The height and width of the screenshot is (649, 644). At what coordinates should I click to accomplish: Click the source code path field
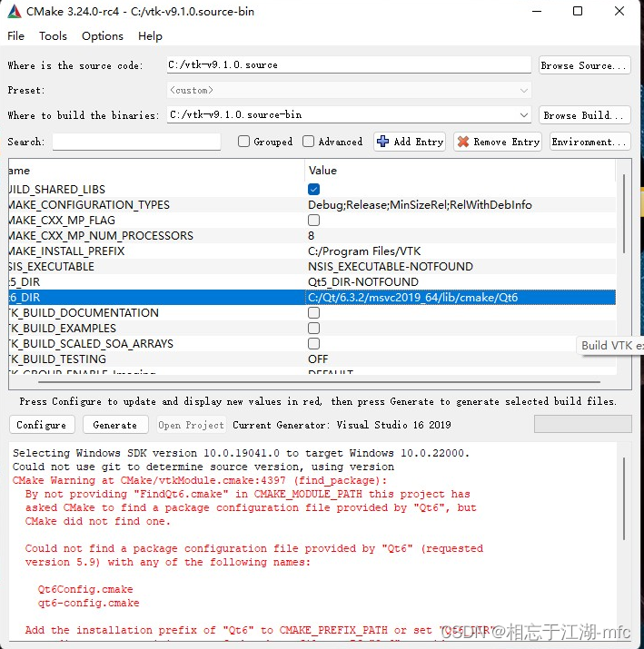[349, 65]
